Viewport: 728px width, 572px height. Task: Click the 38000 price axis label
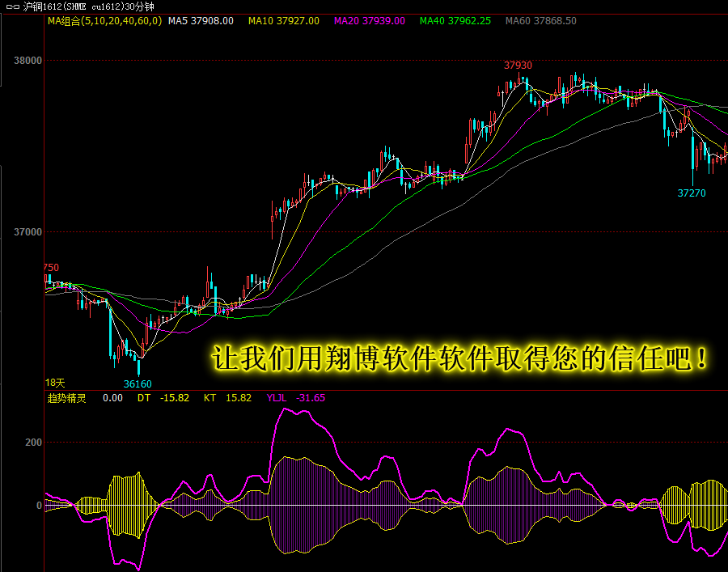pyautogui.click(x=28, y=61)
